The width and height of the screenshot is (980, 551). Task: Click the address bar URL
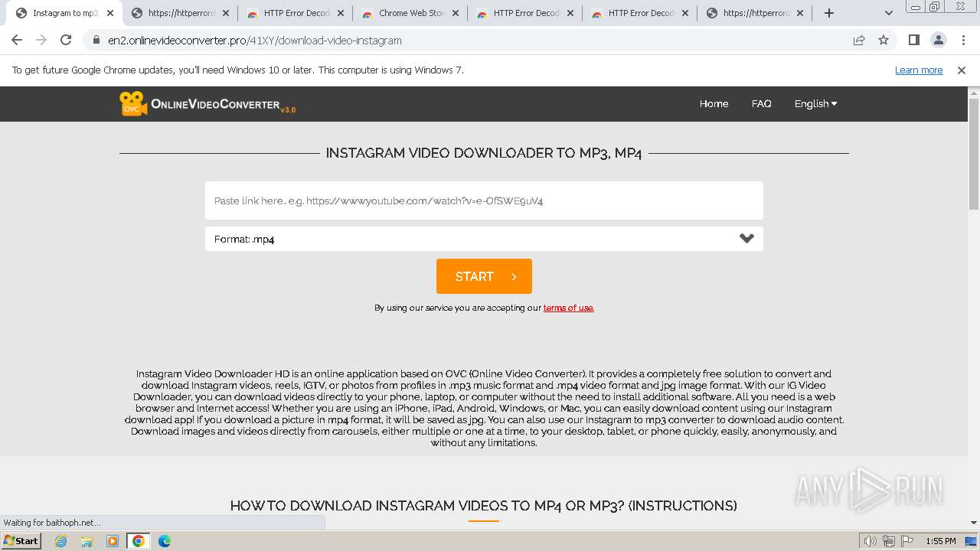click(x=255, y=40)
